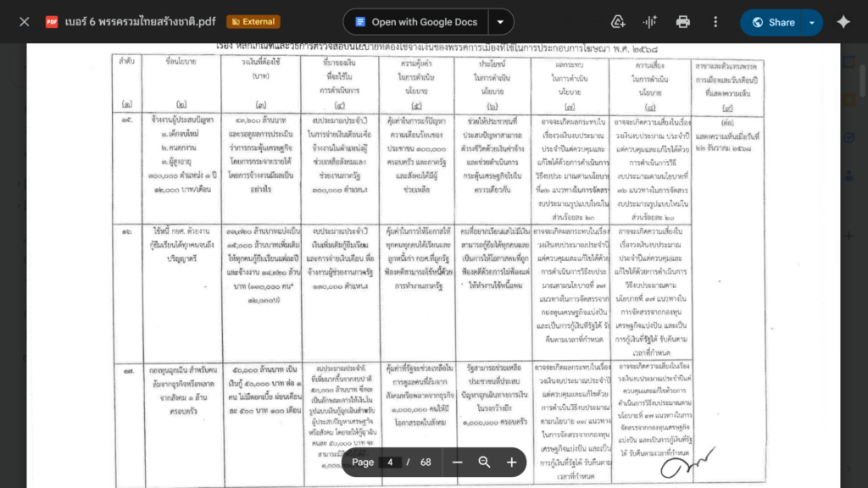
Task: Zoom out with the minus icon
Action: pos(458,462)
